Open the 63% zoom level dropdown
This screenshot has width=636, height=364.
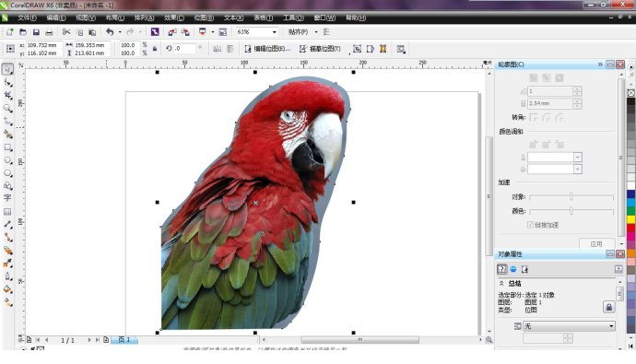point(275,32)
